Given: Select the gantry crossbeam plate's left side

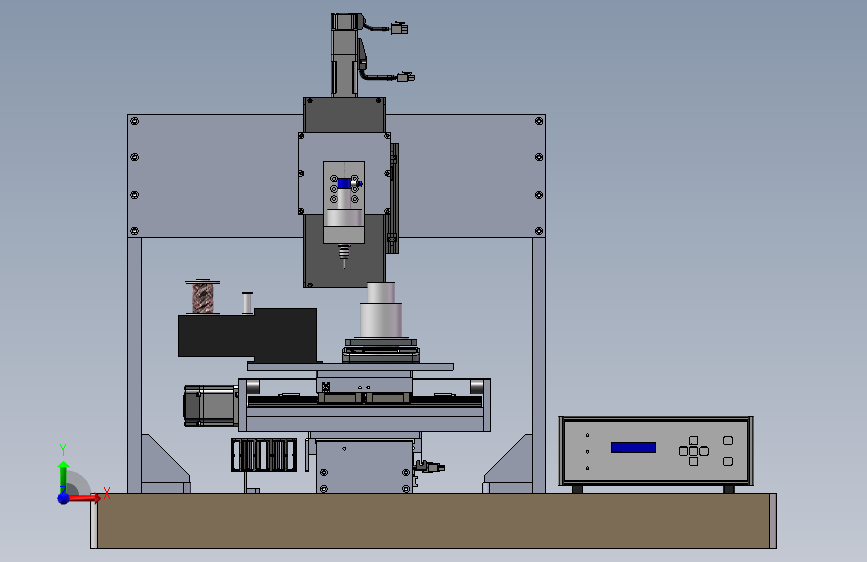Looking at the screenshot, I should click(x=215, y=176).
